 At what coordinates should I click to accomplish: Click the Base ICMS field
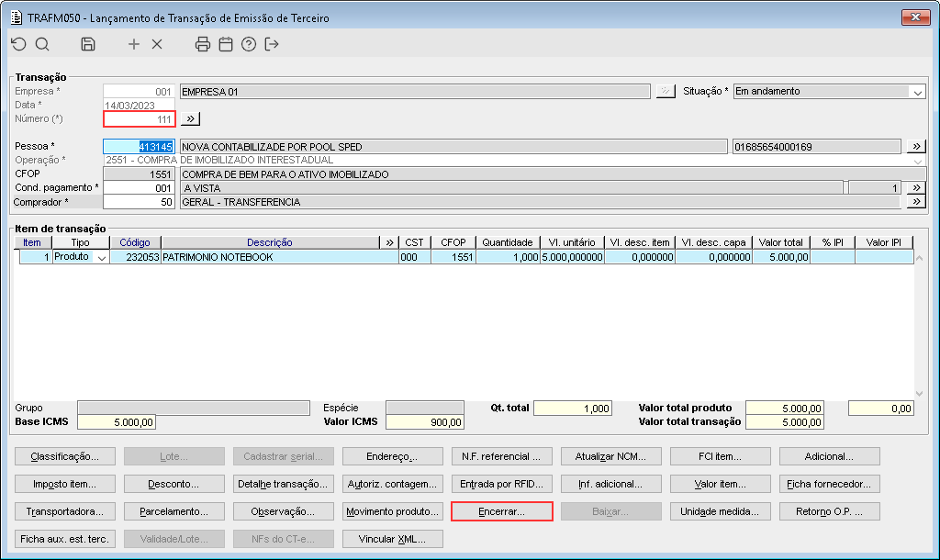tap(117, 422)
